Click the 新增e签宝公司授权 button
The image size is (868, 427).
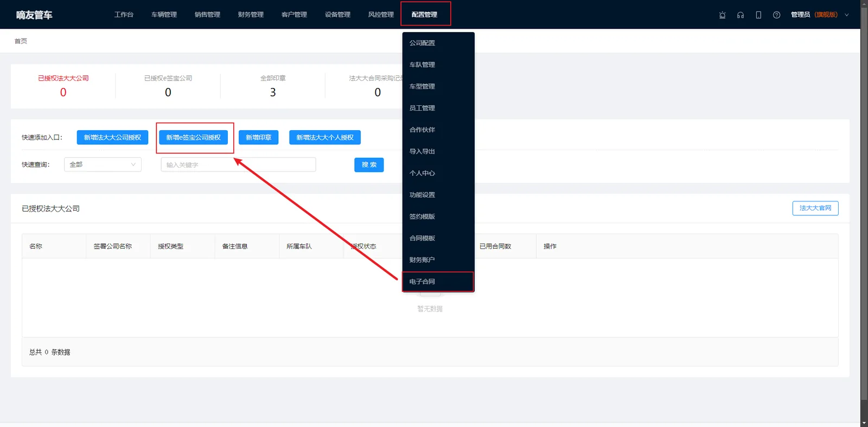coord(193,137)
